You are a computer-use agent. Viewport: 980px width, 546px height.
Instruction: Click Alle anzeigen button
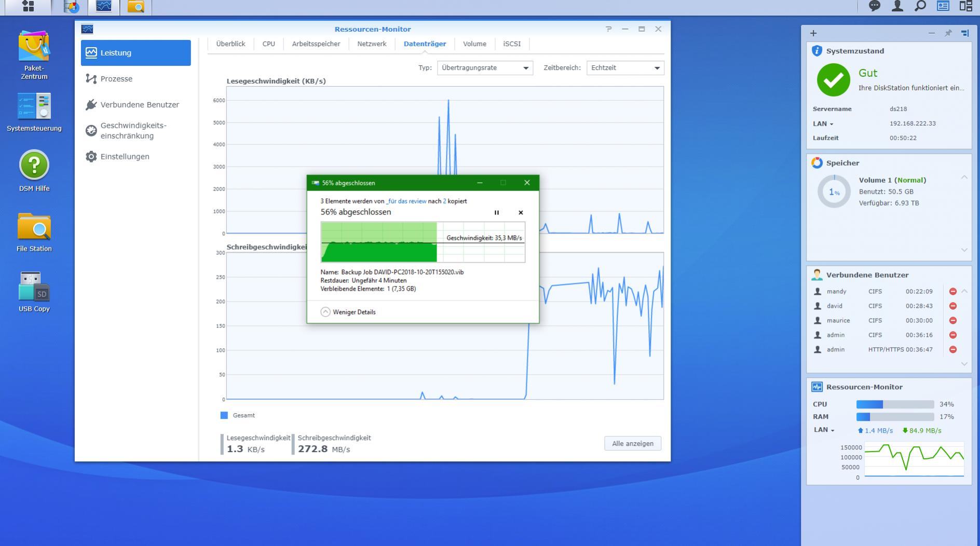click(633, 443)
